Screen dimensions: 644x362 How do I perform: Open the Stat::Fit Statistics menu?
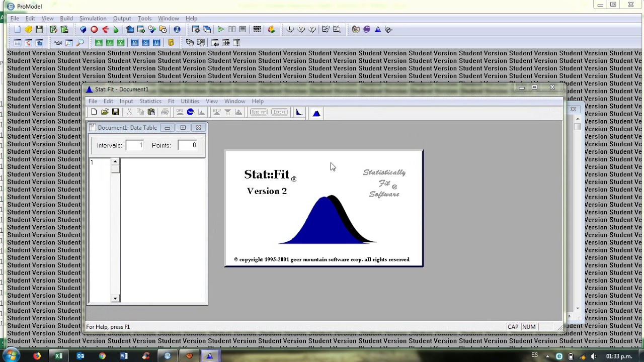(x=150, y=101)
